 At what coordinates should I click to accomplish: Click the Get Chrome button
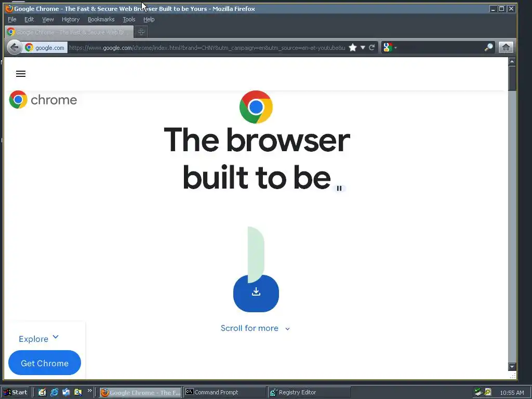[45, 363]
